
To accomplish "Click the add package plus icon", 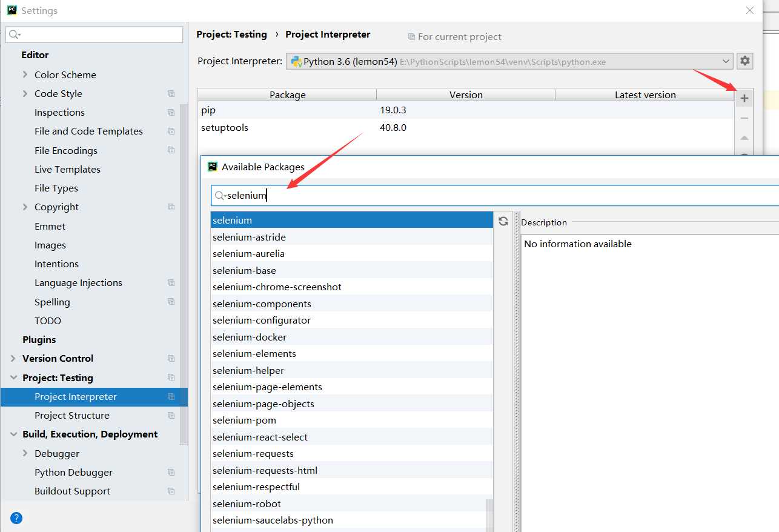I will 744,98.
